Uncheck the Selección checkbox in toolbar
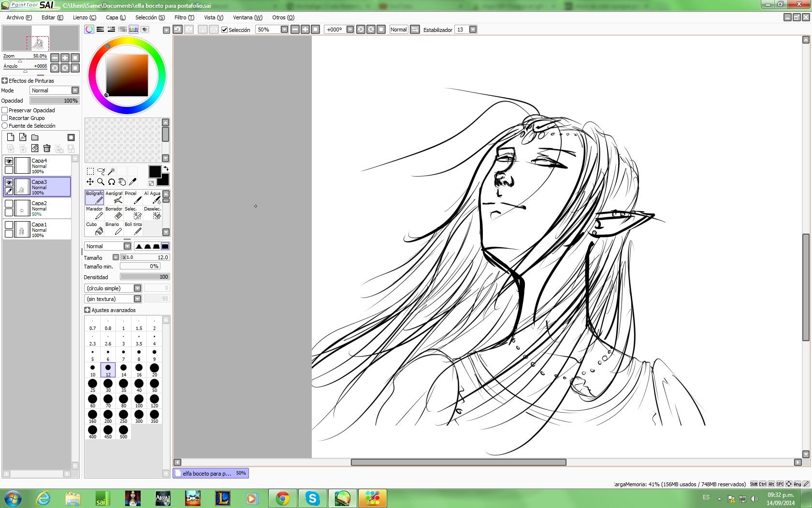Screen dimensions: 812x508 pyautogui.click(x=224, y=30)
